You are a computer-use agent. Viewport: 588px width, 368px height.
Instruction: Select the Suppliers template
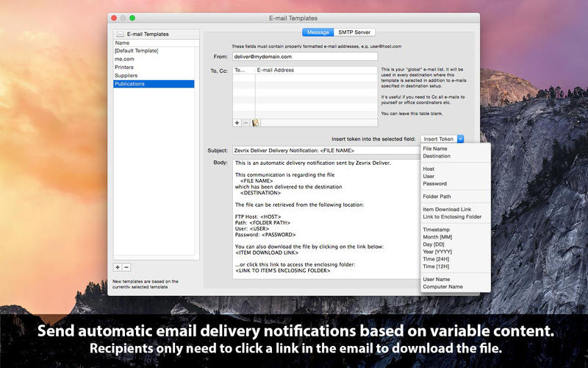pos(126,76)
